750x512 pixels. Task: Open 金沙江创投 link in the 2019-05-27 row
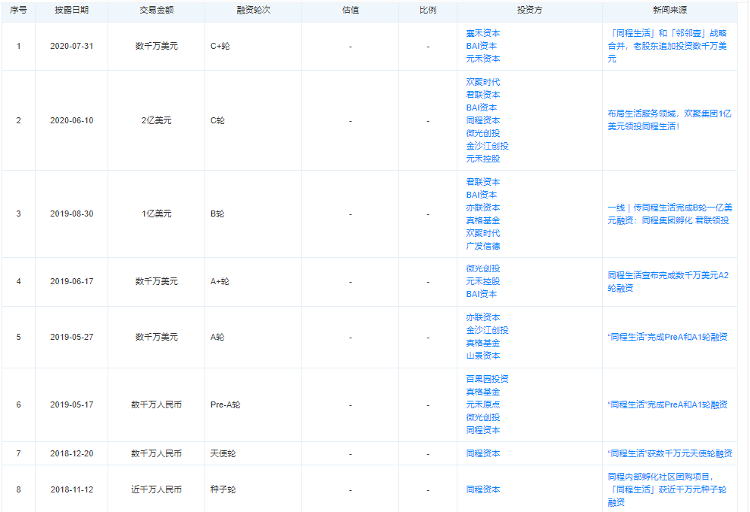point(487,330)
